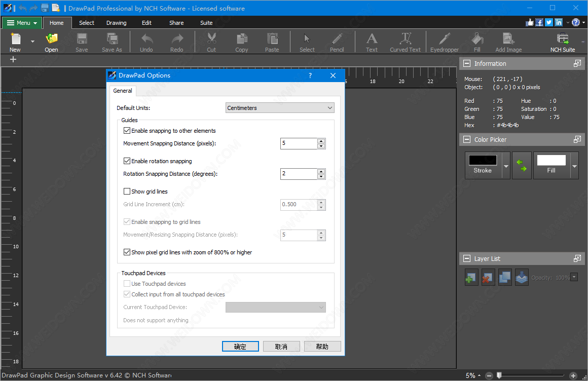Delete layer with red X icon
Viewport: 588px width, 381px height.
tap(488, 278)
